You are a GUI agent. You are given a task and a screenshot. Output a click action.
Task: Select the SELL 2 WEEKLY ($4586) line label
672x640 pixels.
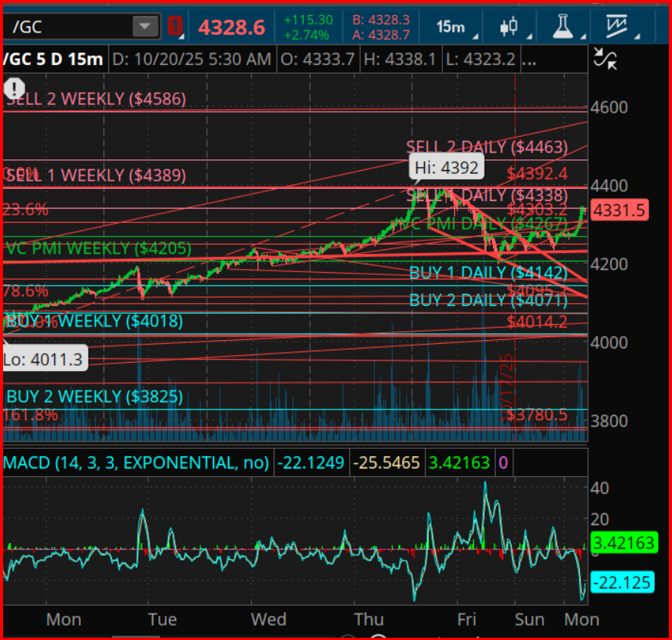point(96,99)
